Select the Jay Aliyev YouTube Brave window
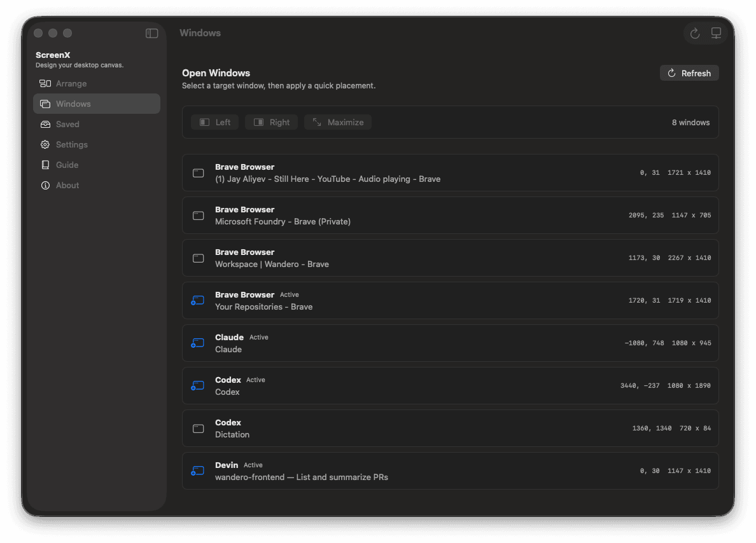The height and width of the screenshot is (543, 756). coord(451,173)
